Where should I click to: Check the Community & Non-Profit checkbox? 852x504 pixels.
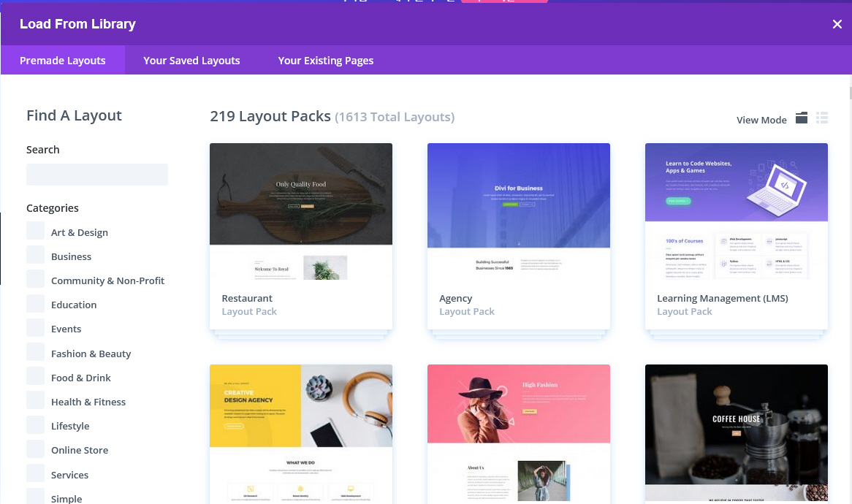(35, 279)
